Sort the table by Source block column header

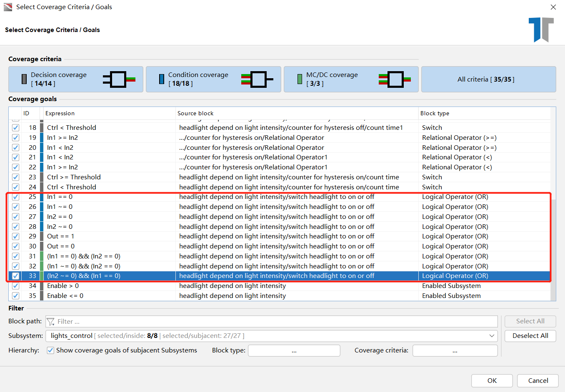pyautogui.click(x=195, y=113)
